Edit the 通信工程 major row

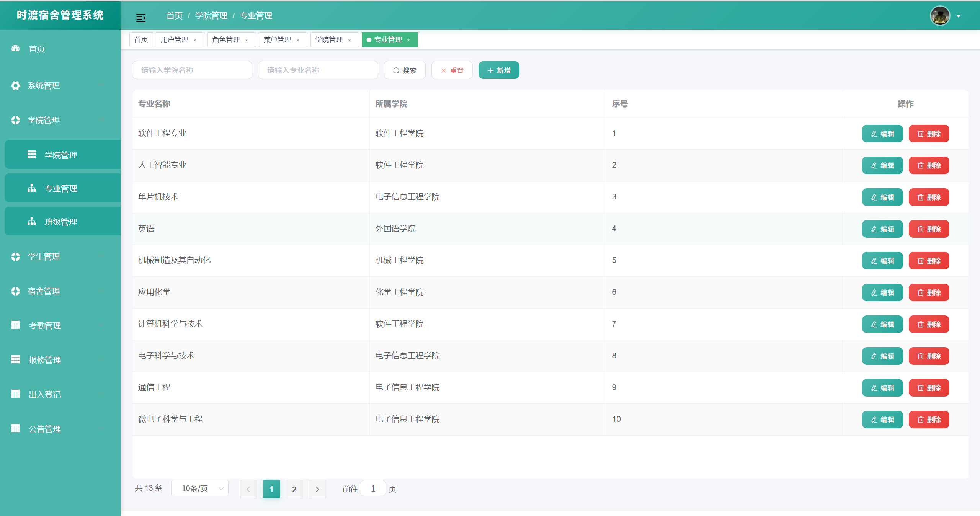pyautogui.click(x=882, y=388)
